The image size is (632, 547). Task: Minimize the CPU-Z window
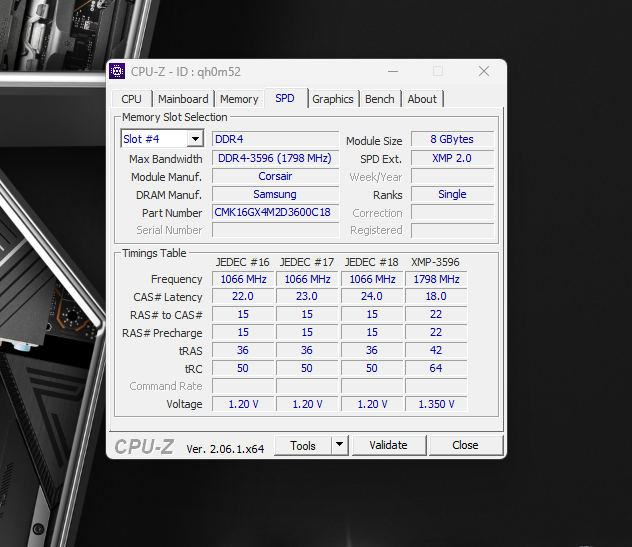393,72
